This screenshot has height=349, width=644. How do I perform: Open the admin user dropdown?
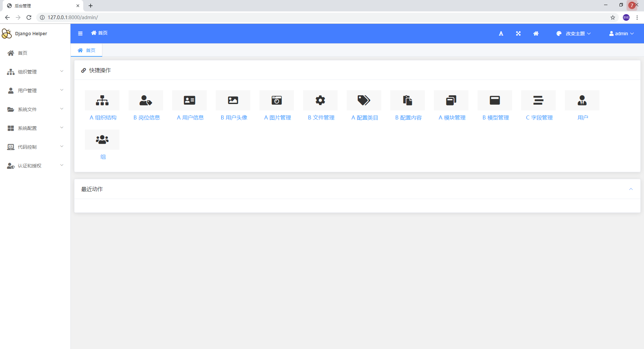(x=621, y=34)
